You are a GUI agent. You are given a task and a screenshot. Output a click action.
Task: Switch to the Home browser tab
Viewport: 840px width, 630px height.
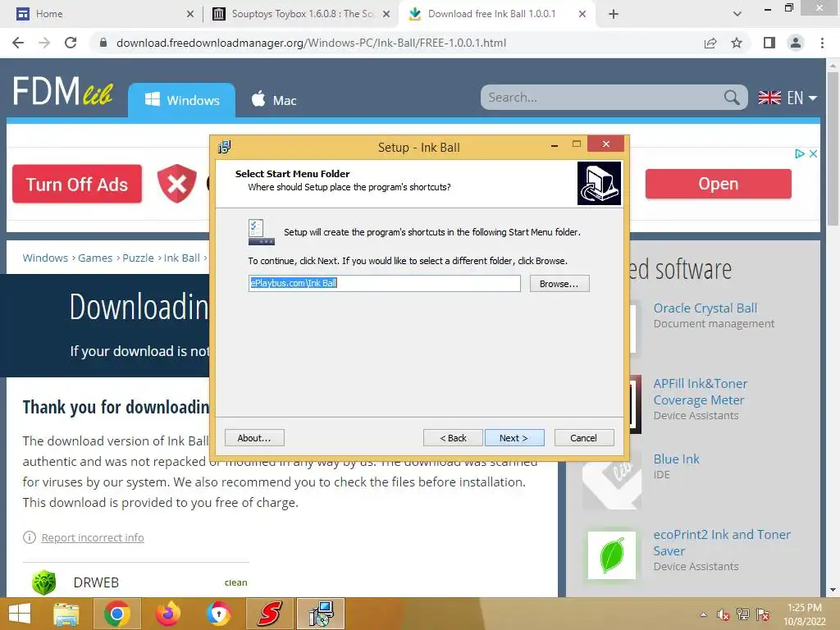click(x=104, y=14)
